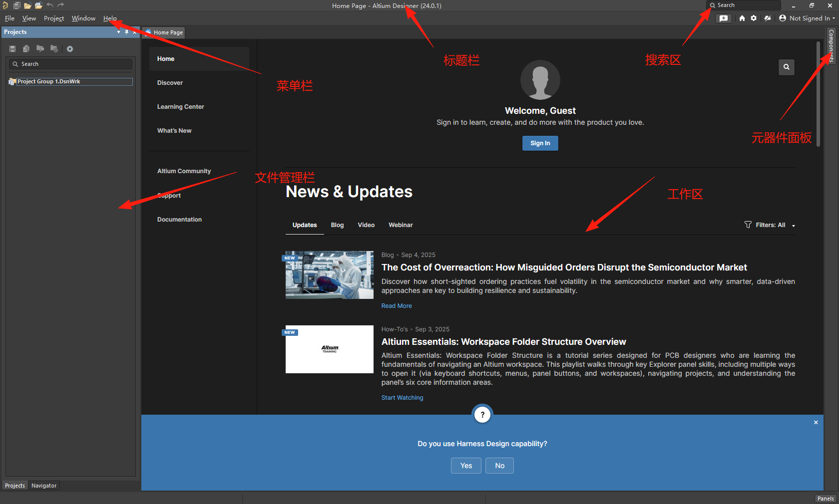Click the Altium logo icon in title bar
Screen dimensions: 839x504
[5, 5]
